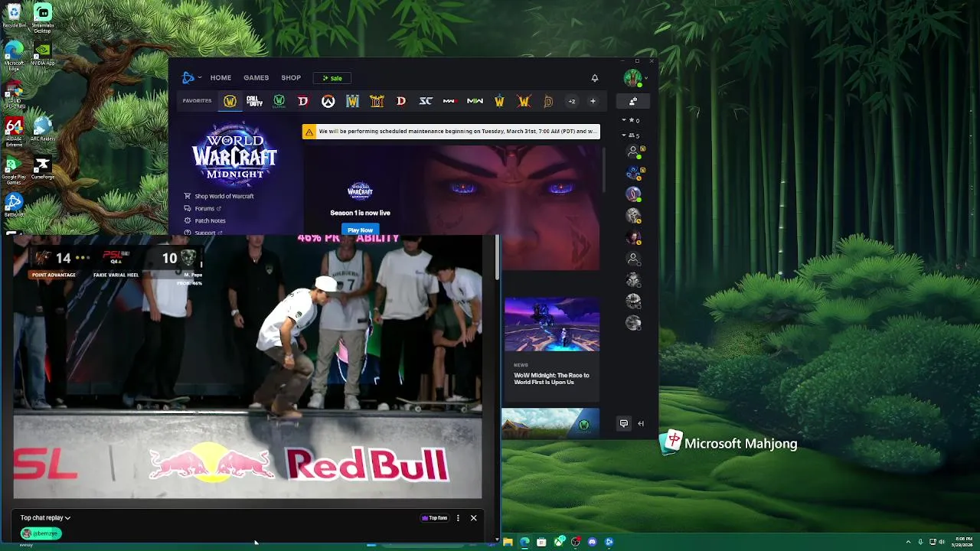980x551 pixels.
Task: Select World of Warcraft in favorites bar
Action: click(230, 101)
